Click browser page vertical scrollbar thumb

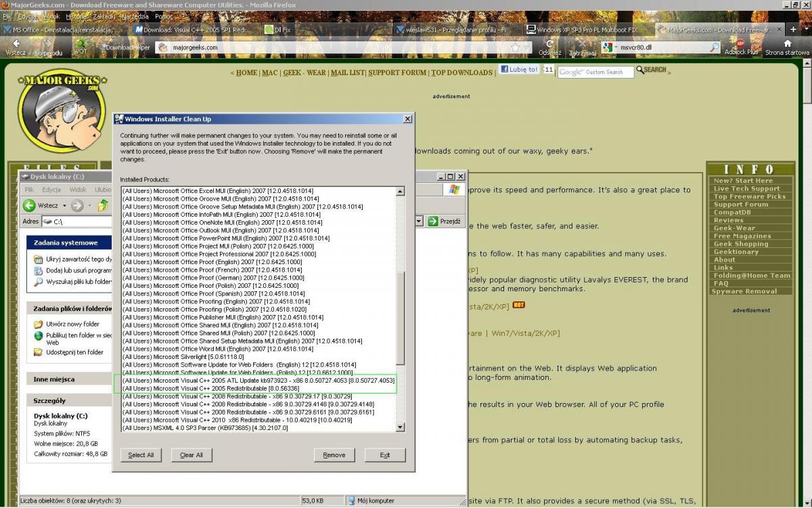pos(807,87)
